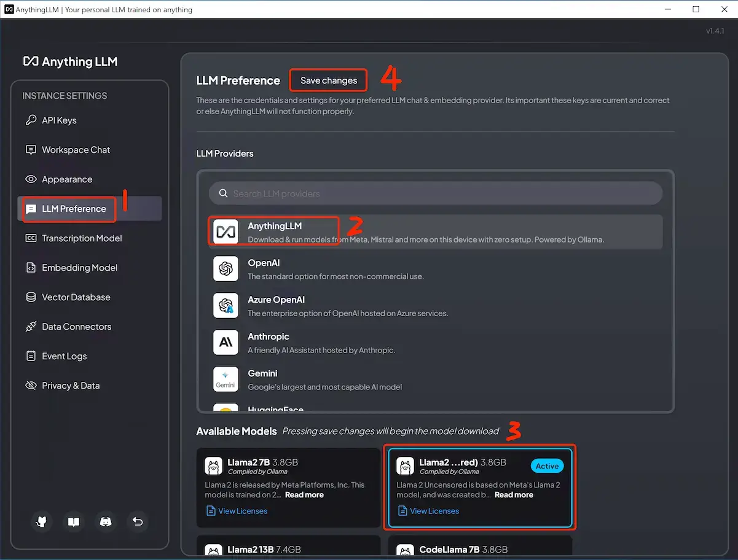
Task: Select the Llama2 13B model card
Action: click(x=289, y=548)
